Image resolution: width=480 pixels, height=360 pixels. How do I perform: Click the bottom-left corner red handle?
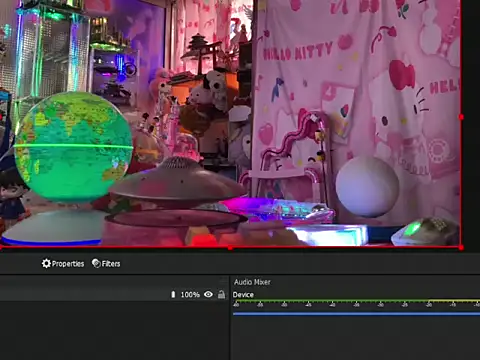coord(1,248)
